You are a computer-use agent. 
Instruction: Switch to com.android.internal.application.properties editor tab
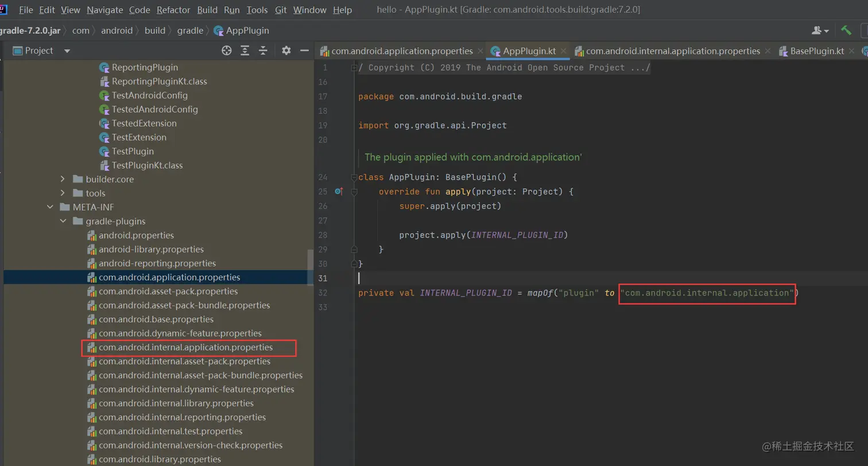pos(673,51)
